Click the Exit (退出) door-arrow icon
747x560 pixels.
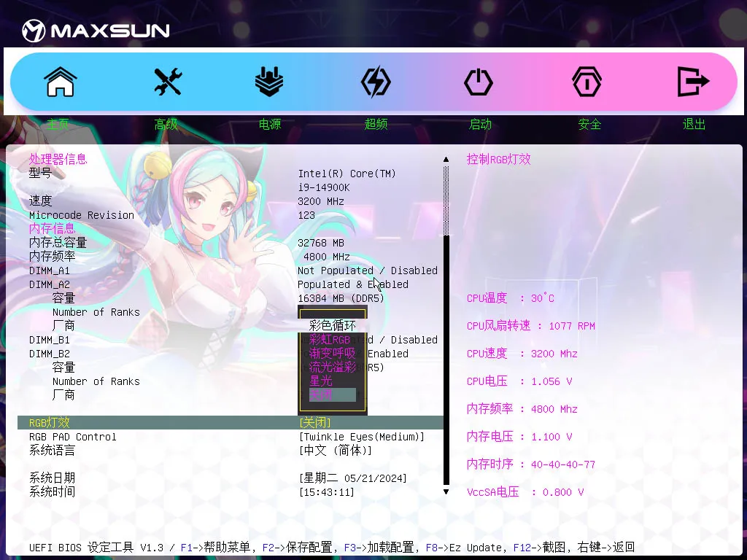[x=693, y=82]
